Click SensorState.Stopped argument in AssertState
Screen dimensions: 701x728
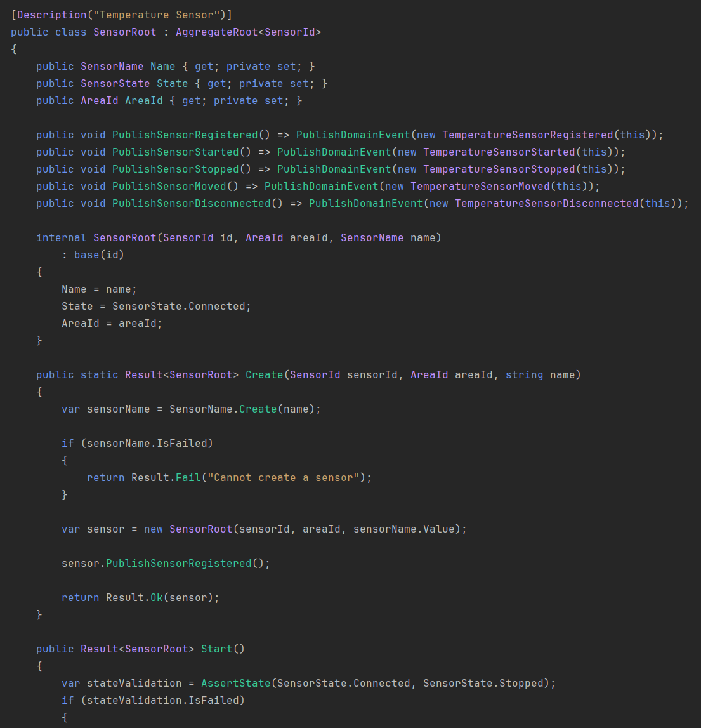click(x=486, y=683)
